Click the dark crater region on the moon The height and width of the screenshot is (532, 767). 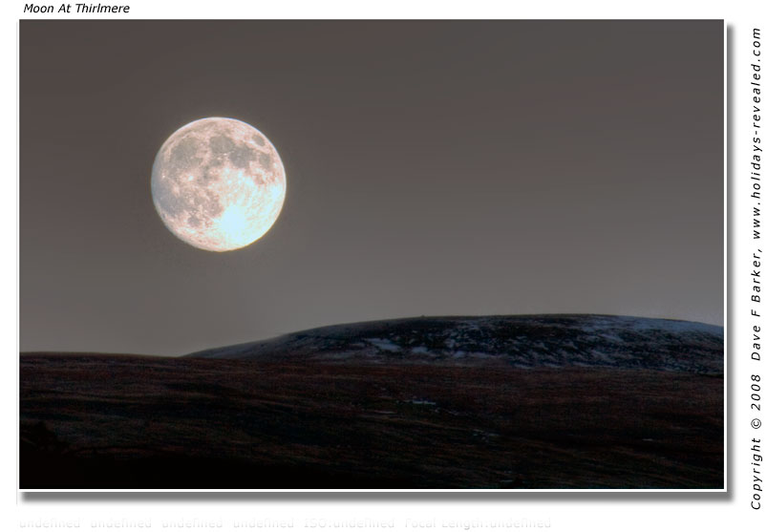pos(191,153)
